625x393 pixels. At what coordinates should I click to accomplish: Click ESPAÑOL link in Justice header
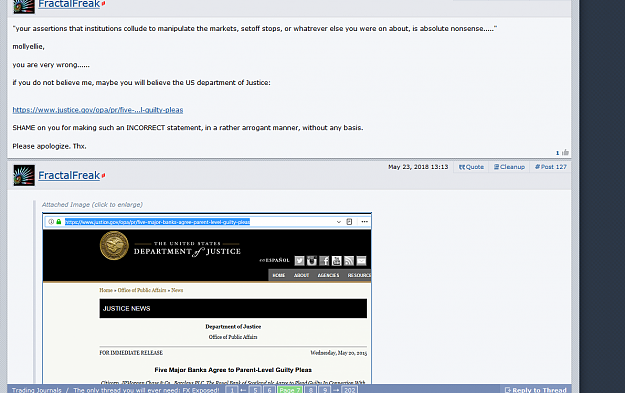pos(274,260)
